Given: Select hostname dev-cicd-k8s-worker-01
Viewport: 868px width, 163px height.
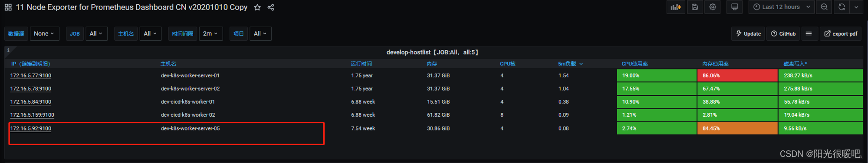Looking at the screenshot, I should (188, 102).
